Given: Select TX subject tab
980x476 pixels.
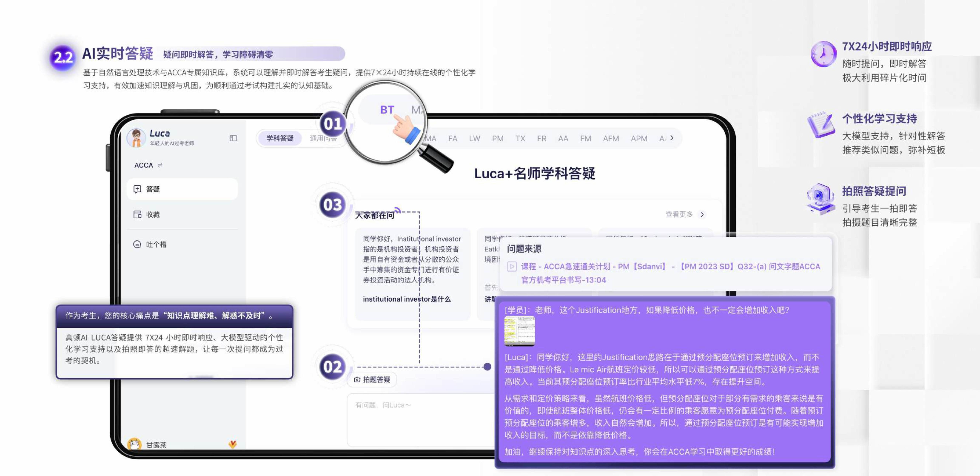Looking at the screenshot, I should coord(520,138).
